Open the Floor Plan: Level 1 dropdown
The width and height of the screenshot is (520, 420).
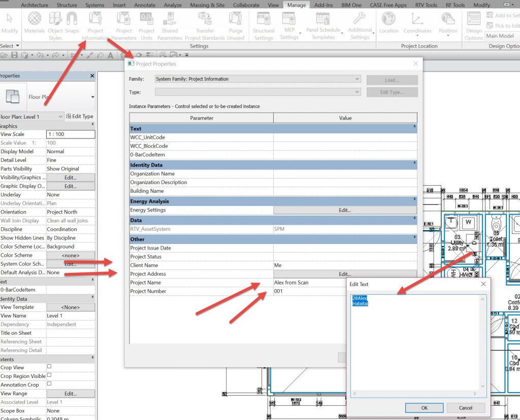pos(31,116)
